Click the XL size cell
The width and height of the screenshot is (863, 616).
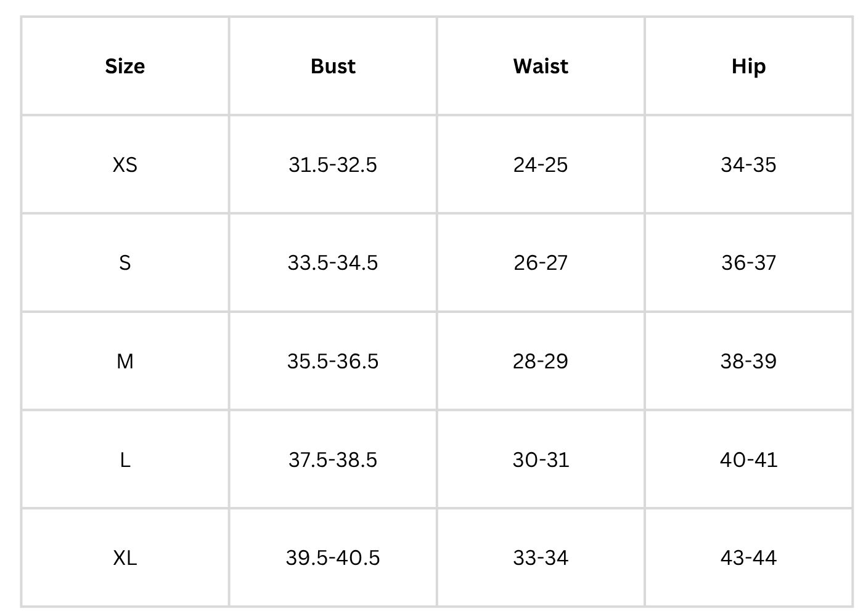125,558
